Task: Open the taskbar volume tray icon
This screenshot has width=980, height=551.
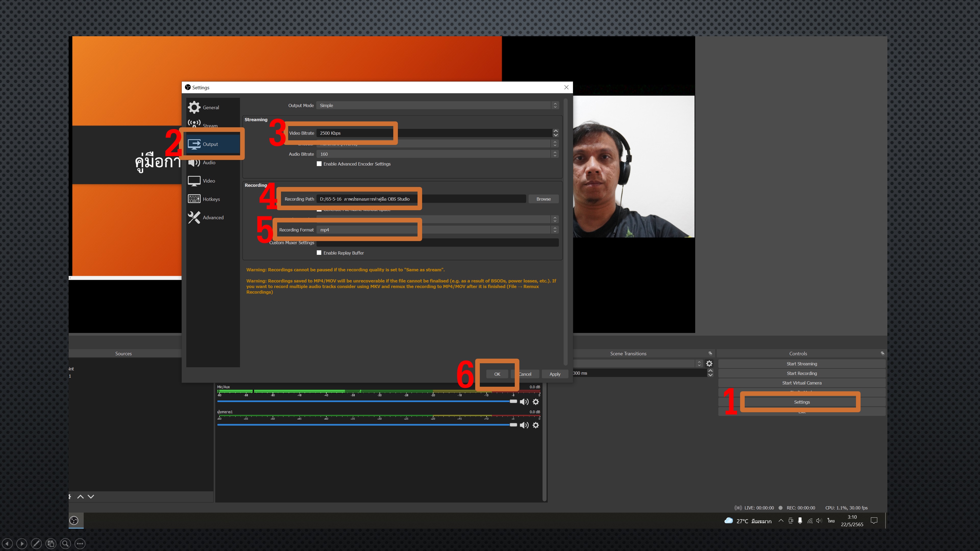Action: pyautogui.click(x=819, y=521)
